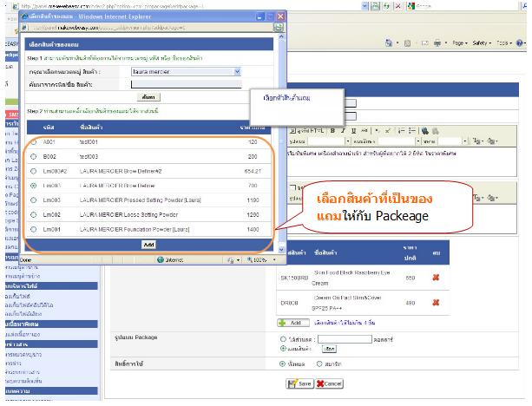
Task: Select the Lm002 Loose Setting Powder radio
Action: point(33,214)
